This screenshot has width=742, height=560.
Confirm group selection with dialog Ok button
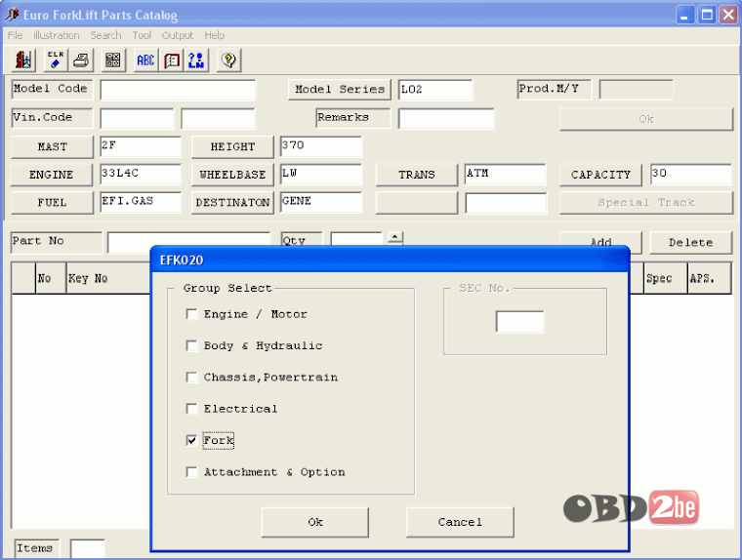tap(315, 522)
